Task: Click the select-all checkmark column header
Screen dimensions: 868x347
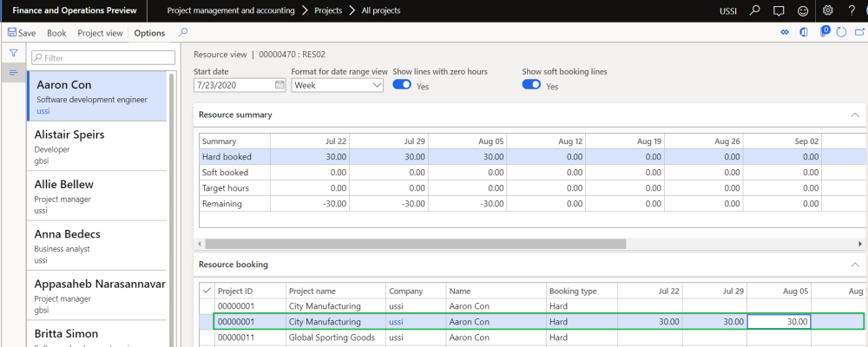Action: tap(205, 291)
